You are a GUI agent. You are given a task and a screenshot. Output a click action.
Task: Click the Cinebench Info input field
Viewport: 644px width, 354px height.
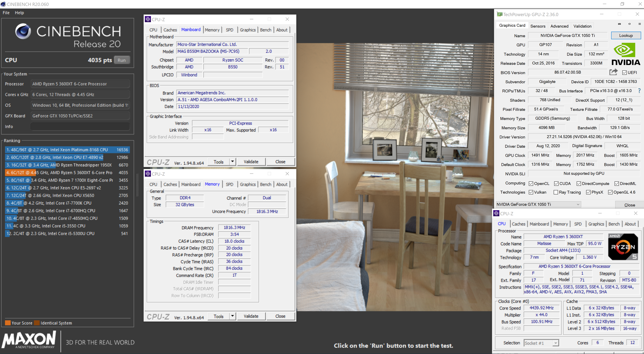tap(80, 127)
